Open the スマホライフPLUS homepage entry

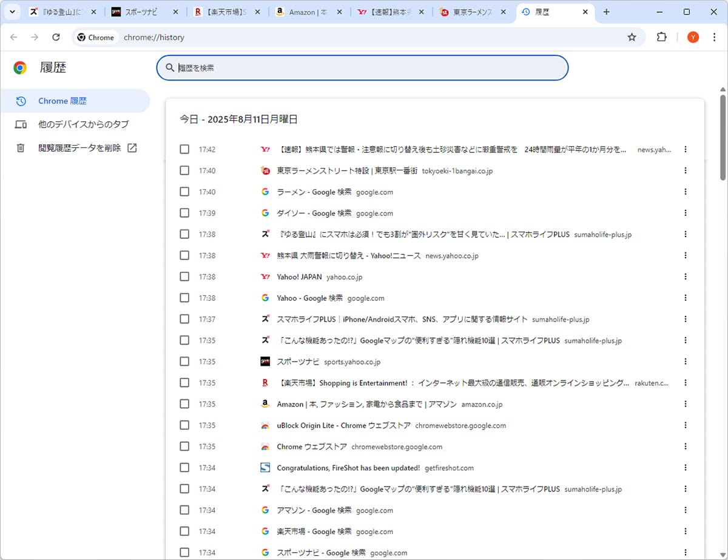402,319
